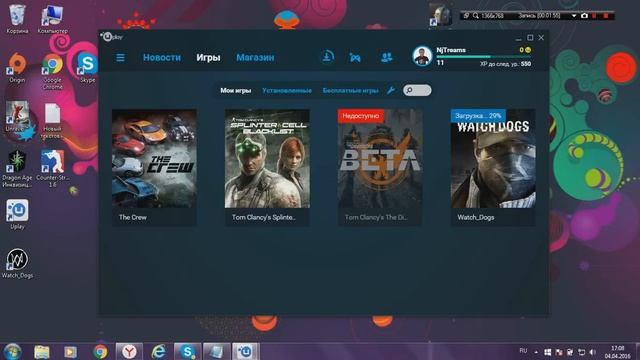This screenshot has width=640, height=360.
Task: Click 'Watch_Dogs' title under cover
Action: [476, 217]
